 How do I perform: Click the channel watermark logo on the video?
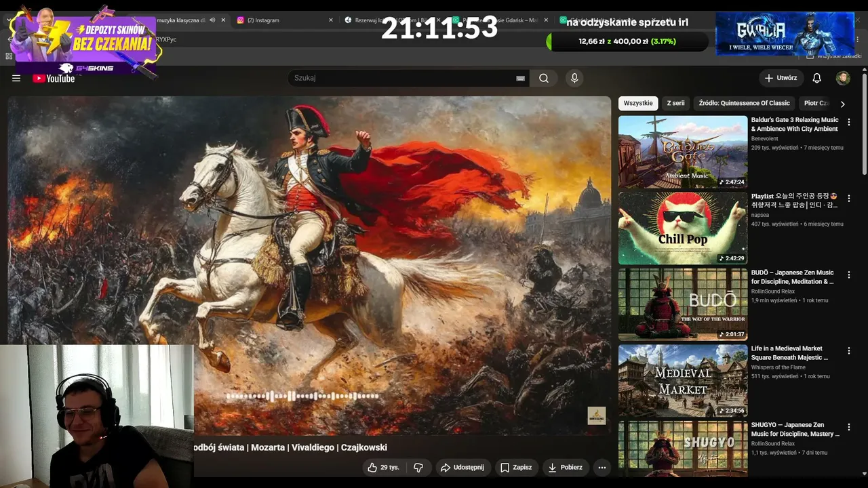(596, 415)
